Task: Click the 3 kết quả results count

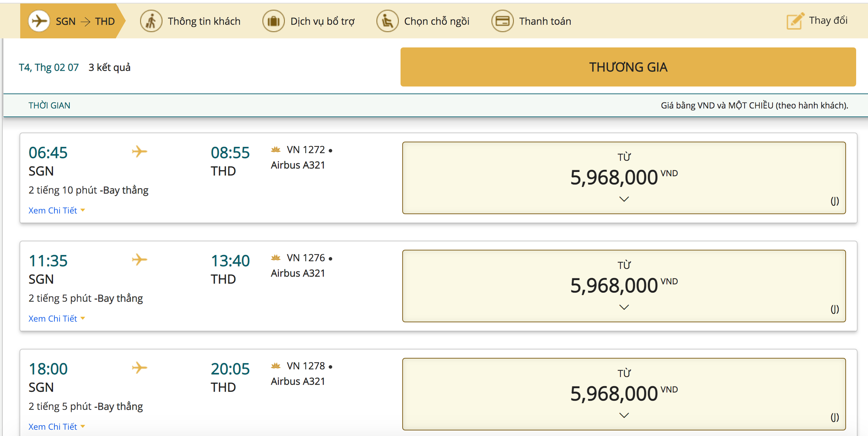Action: click(109, 67)
